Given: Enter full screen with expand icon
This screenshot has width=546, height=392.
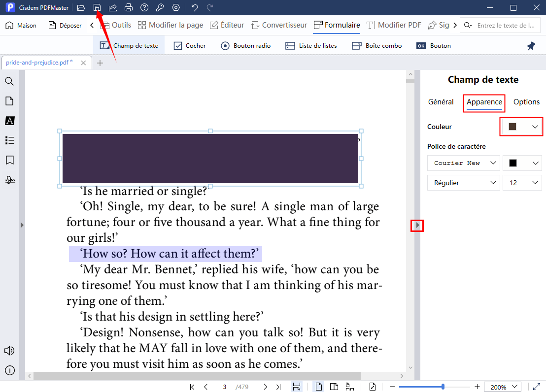Looking at the screenshot, I should (x=537, y=387).
